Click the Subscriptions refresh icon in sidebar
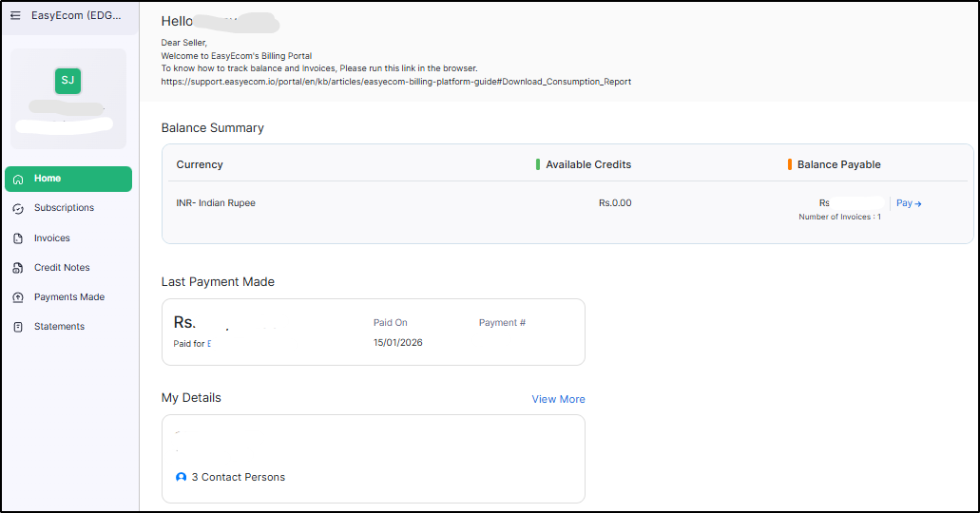This screenshot has height=513, width=980. pyautogui.click(x=18, y=208)
